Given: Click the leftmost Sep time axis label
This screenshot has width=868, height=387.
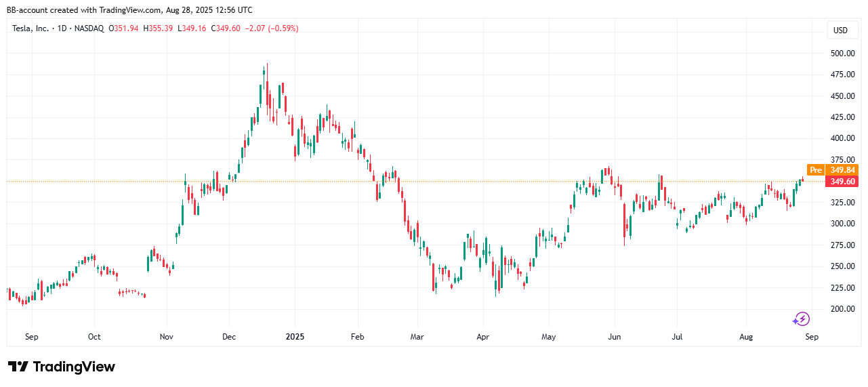Looking at the screenshot, I should [x=31, y=337].
